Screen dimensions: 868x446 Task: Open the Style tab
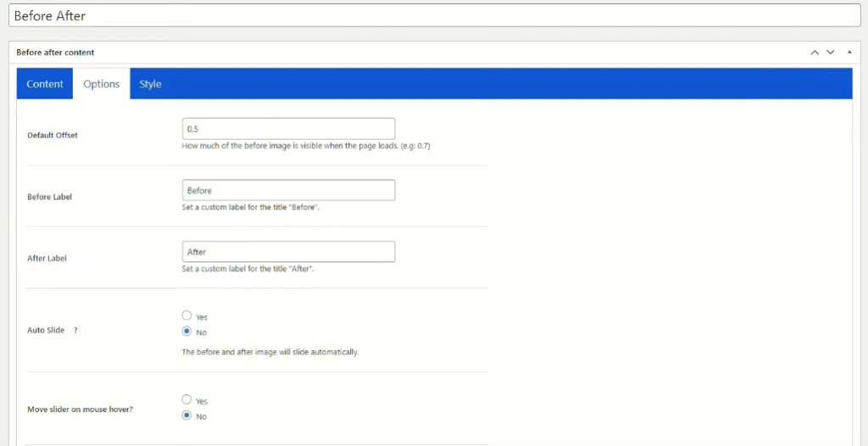(150, 84)
